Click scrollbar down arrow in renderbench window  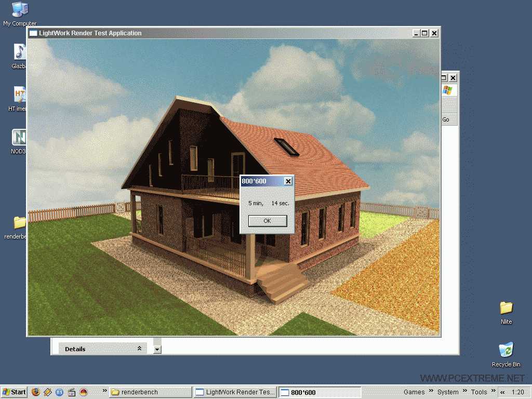pyautogui.click(x=157, y=350)
